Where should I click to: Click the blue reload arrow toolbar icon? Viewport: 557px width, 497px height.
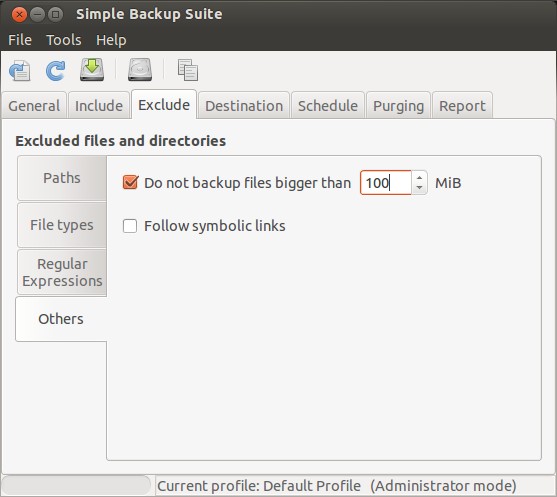pyautogui.click(x=55, y=70)
